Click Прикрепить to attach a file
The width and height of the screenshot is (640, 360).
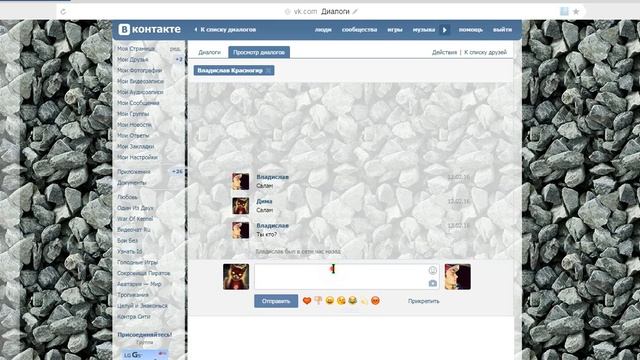(424, 301)
